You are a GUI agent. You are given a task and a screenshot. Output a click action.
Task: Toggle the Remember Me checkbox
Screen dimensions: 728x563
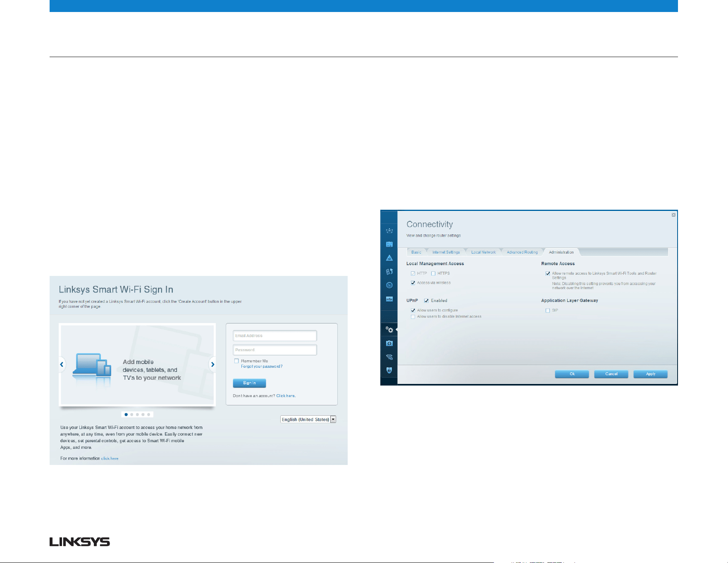point(236,361)
